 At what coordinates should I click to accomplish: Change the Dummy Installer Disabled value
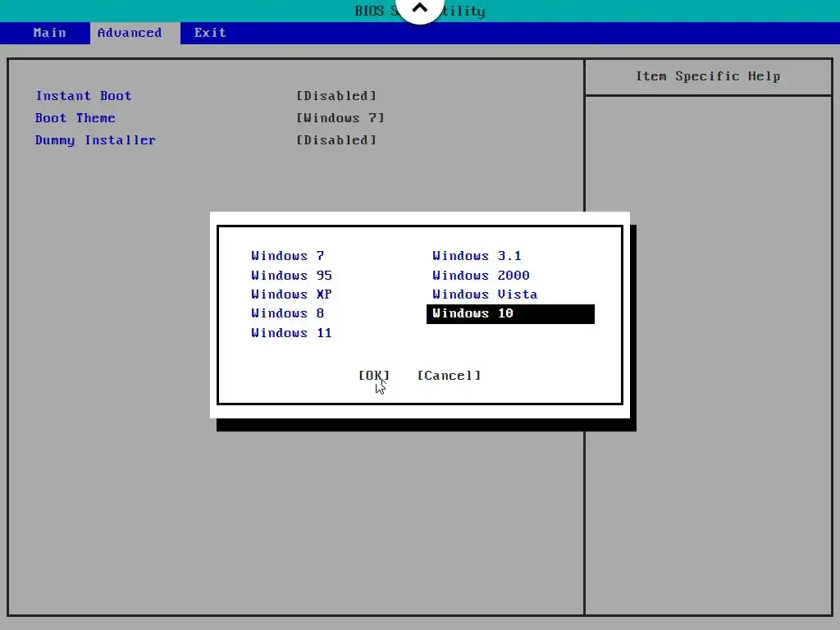tap(336, 140)
